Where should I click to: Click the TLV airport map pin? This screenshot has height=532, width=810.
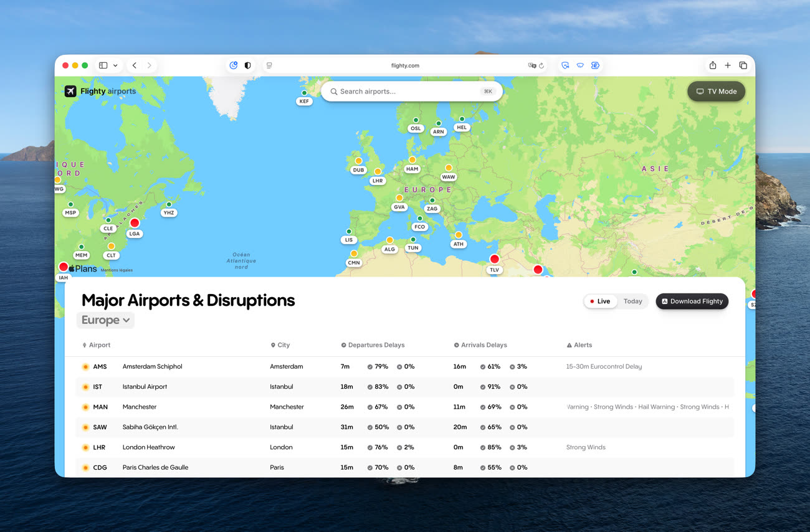[x=494, y=259]
